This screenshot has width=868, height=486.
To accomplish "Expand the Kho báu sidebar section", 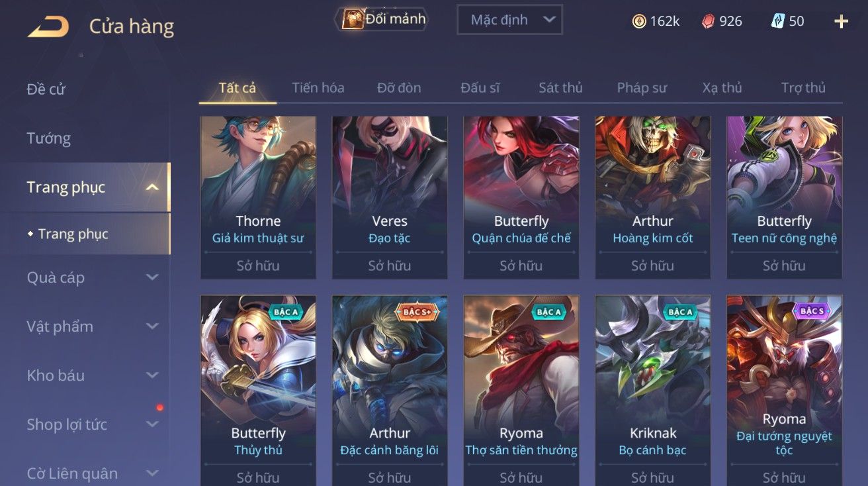I will [x=152, y=375].
